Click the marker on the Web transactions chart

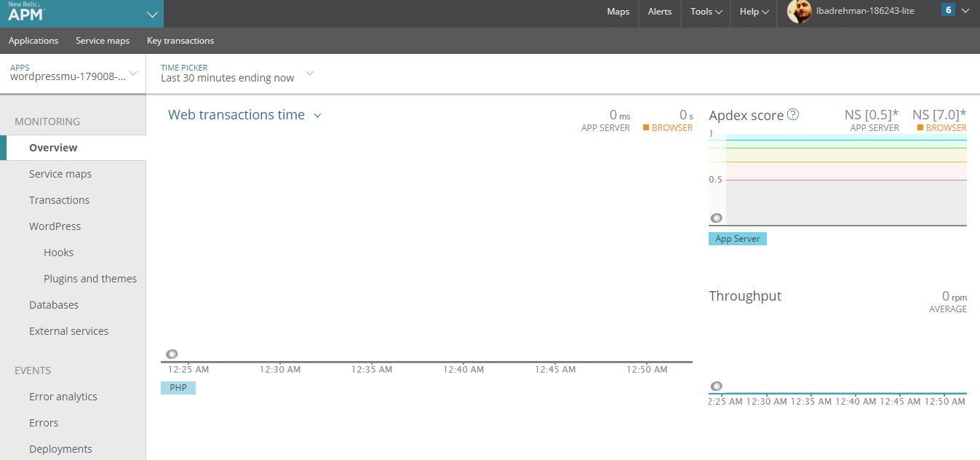pyautogui.click(x=172, y=354)
